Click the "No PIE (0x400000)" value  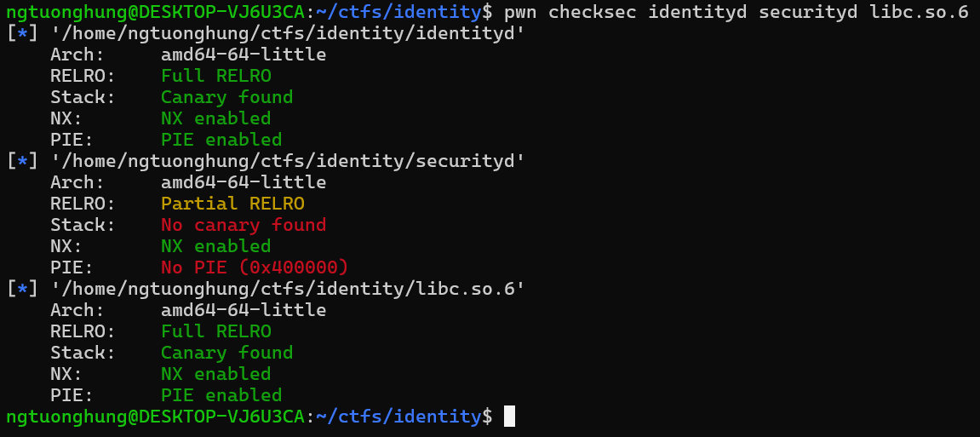pyautogui.click(x=255, y=267)
